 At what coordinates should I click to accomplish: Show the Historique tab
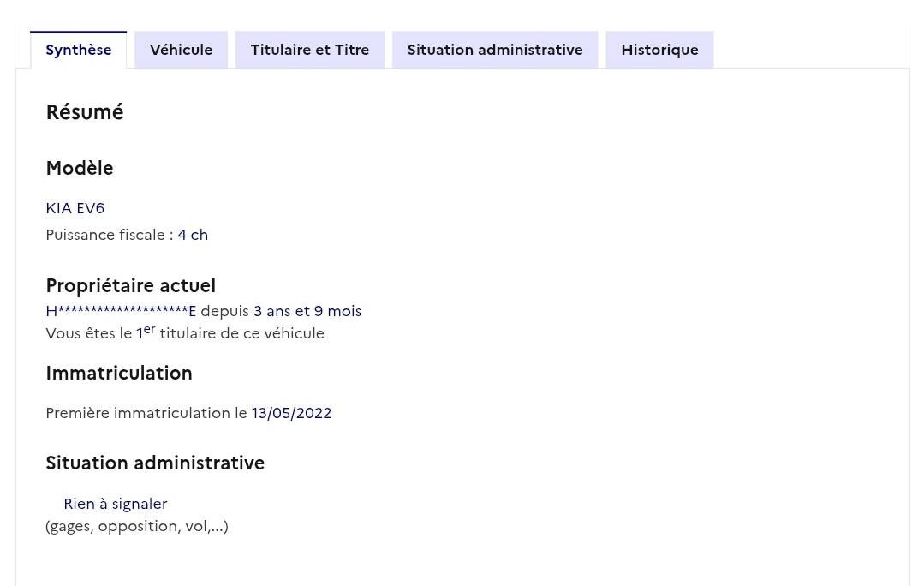[x=659, y=50]
